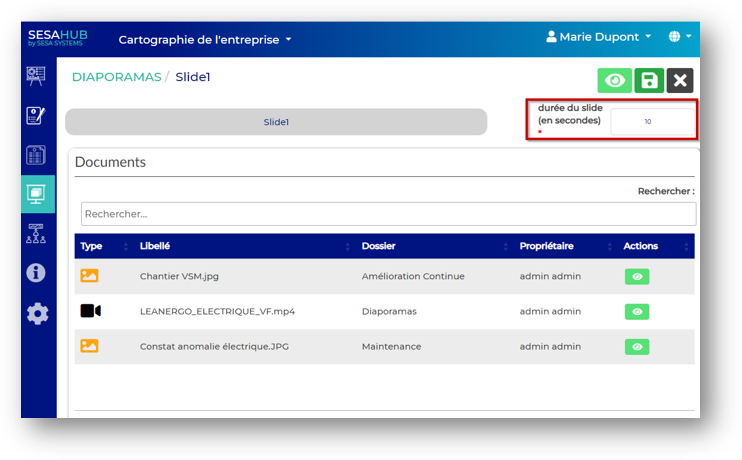The width and height of the screenshot is (742, 460).
Task: Go back to DIAPORAMAS breadcrumb
Action: 116,77
